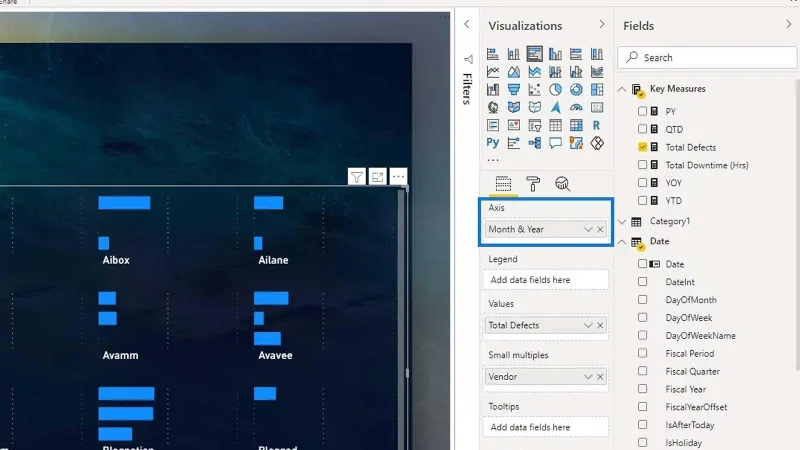Screen dimensions: 800x450
Task: Select the Ribbon chart visual
Action: coord(596,71)
